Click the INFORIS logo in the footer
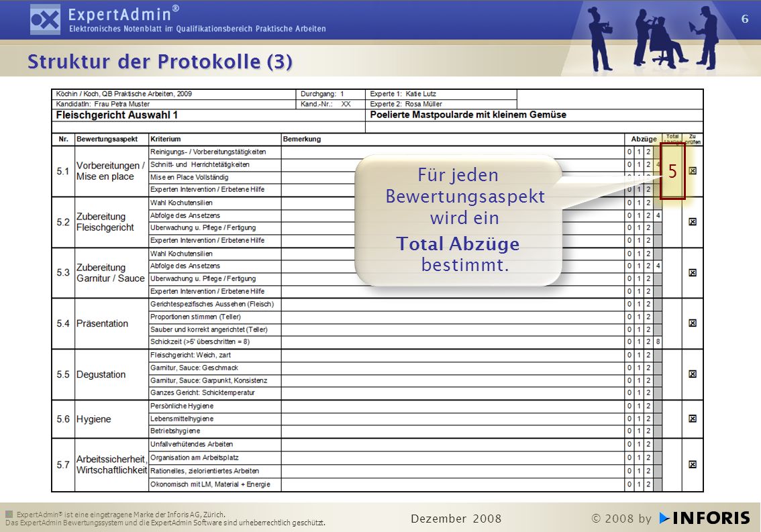 tap(705, 518)
